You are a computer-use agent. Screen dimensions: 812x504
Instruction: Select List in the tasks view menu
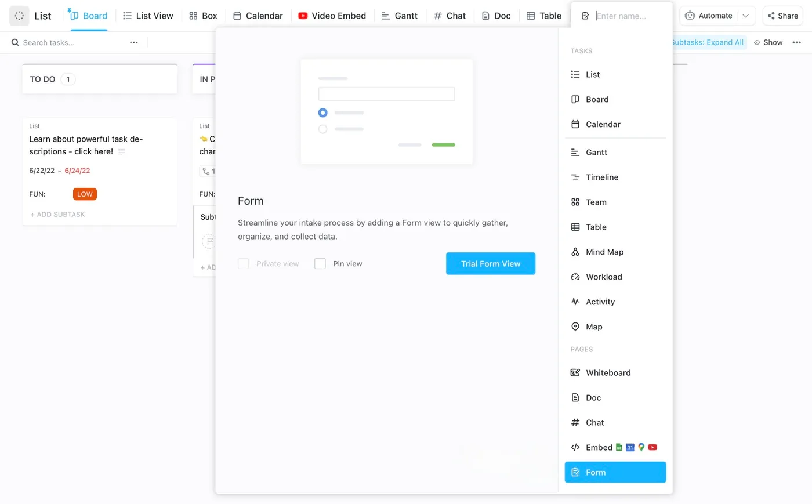coord(615,74)
